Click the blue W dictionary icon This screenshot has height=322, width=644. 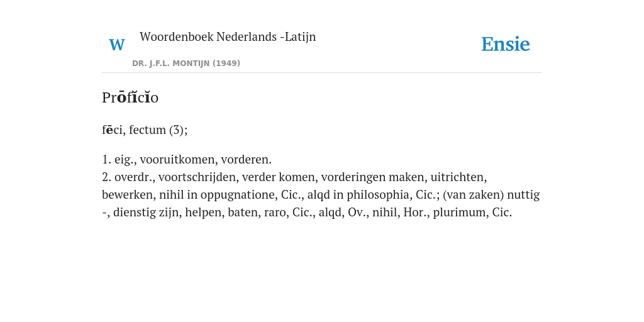pos(117,45)
